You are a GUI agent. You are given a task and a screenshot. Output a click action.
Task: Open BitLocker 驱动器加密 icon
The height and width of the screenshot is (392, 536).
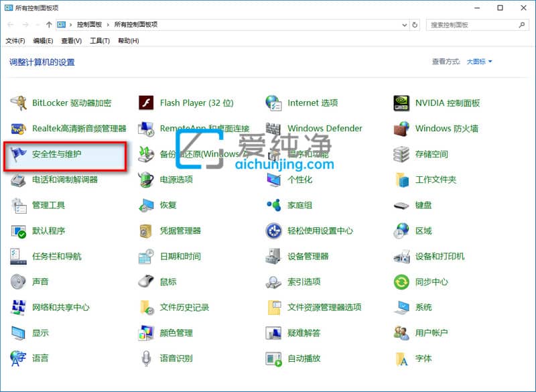[x=19, y=103]
